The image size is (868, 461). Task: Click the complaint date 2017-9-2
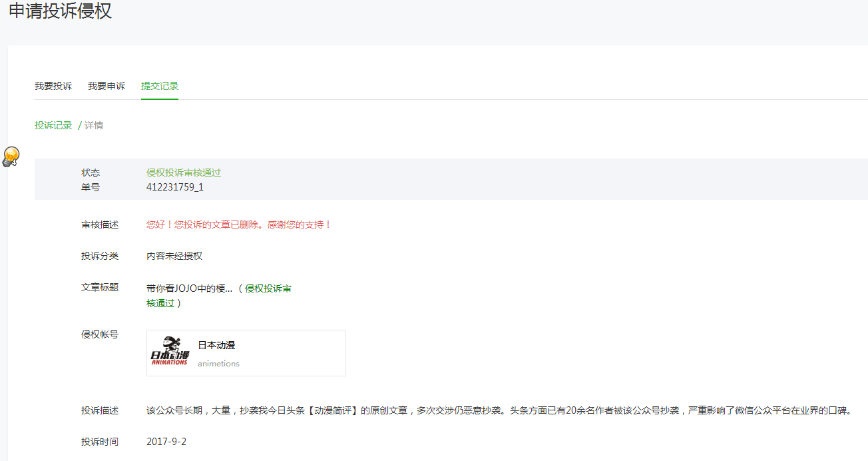[x=166, y=442]
